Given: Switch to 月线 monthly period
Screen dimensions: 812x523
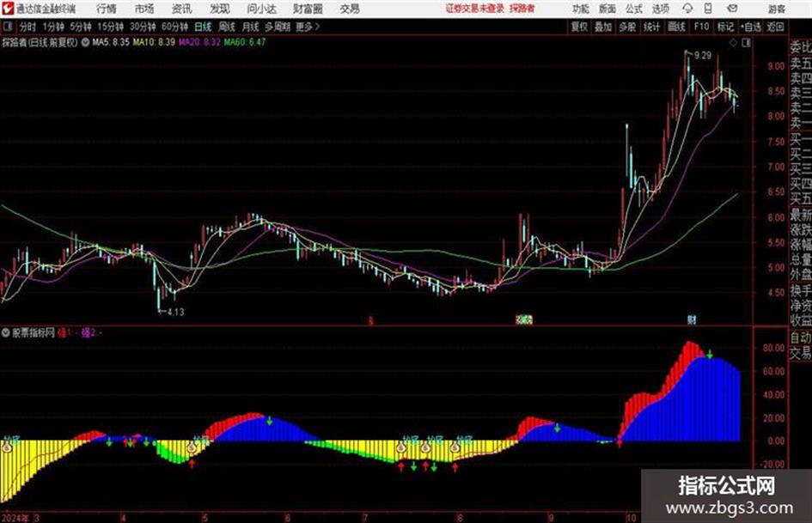Looking at the screenshot, I should pos(251,27).
